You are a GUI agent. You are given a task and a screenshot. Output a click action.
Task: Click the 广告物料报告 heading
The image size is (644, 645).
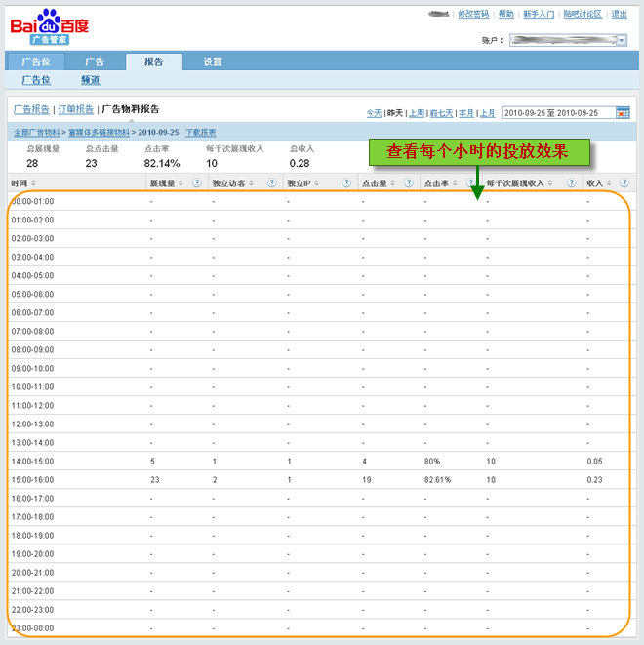131,109
